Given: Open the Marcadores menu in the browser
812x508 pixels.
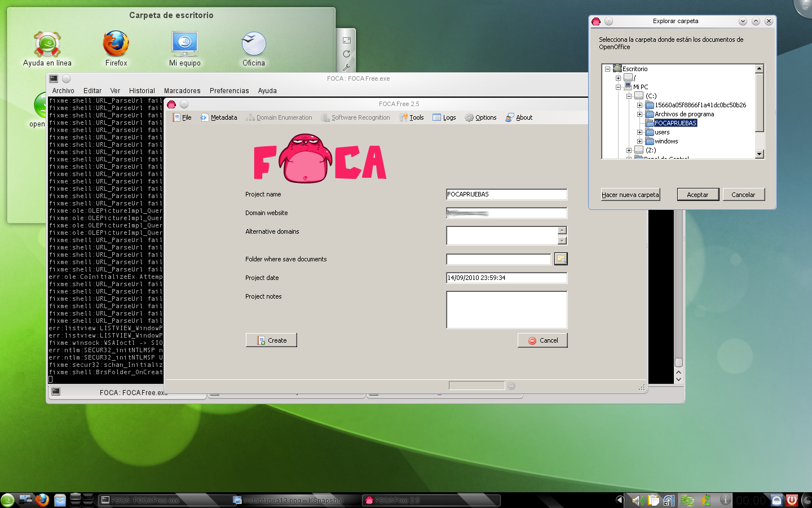Looking at the screenshot, I should point(182,90).
